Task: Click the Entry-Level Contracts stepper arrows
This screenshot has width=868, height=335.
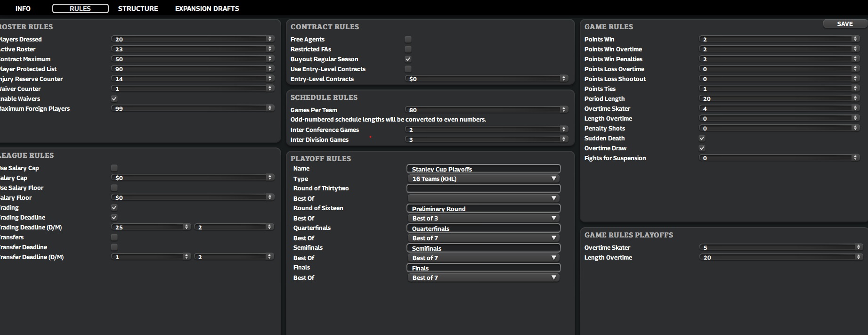Action: click(x=564, y=79)
